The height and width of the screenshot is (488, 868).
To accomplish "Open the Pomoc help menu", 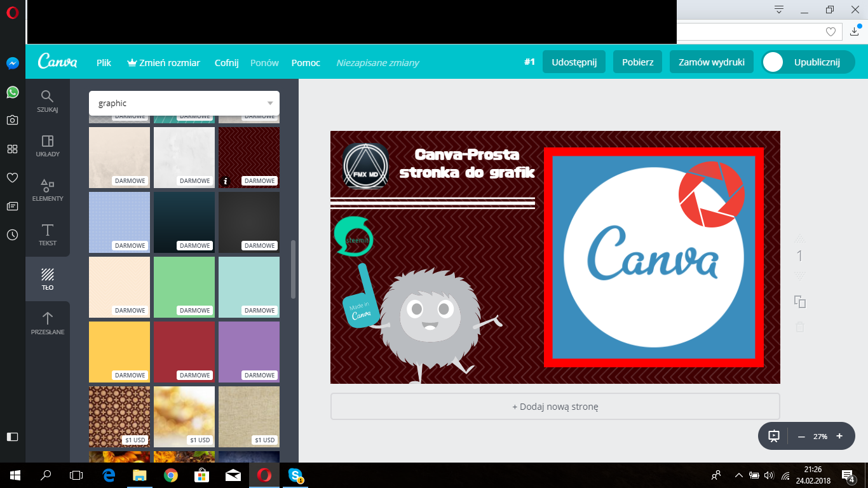I will (306, 62).
